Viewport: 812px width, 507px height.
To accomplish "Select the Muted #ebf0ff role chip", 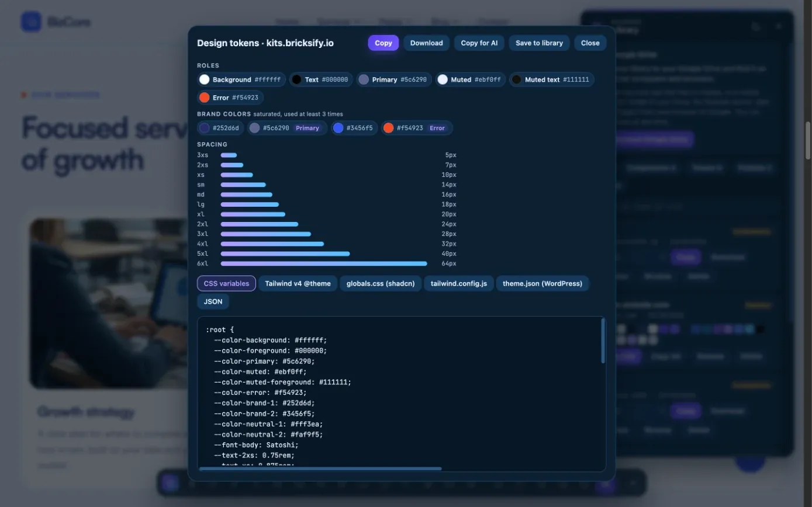I will (x=471, y=79).
